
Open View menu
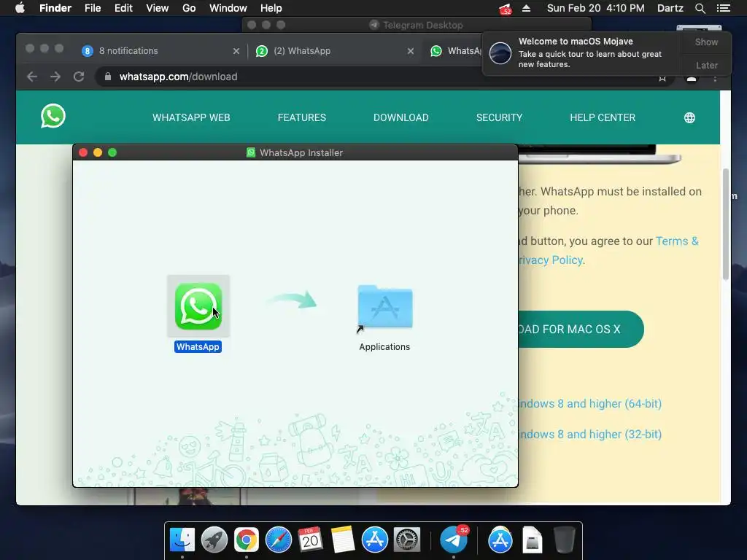coord(158,8)
